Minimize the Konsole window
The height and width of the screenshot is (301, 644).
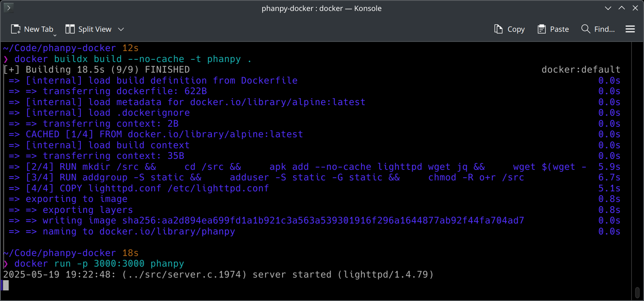point(608,8)
